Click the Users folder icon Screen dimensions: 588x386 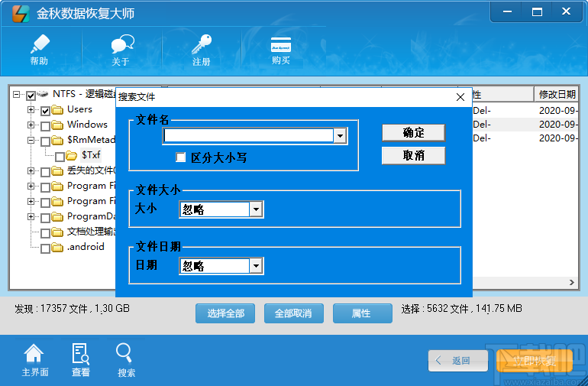pyautogui.click(x=57, y=109)
